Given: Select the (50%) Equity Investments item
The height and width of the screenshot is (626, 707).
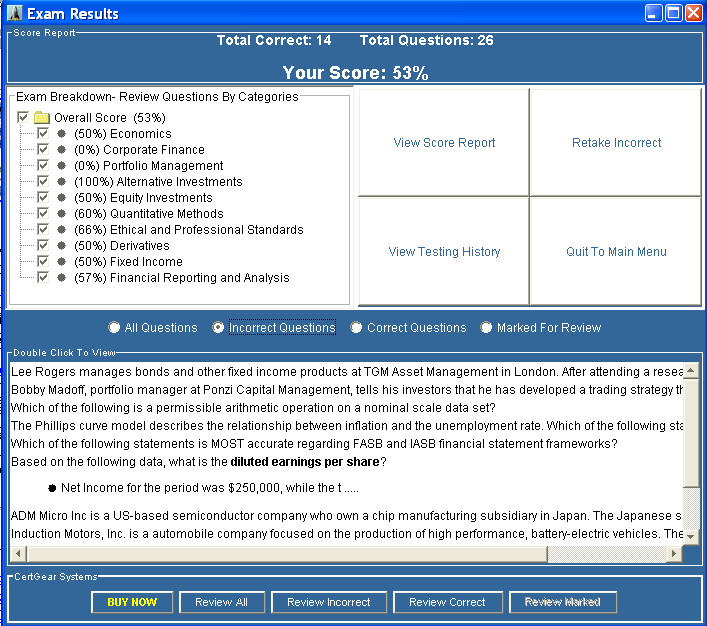Looking at the screenshot, I should point(143,198).
